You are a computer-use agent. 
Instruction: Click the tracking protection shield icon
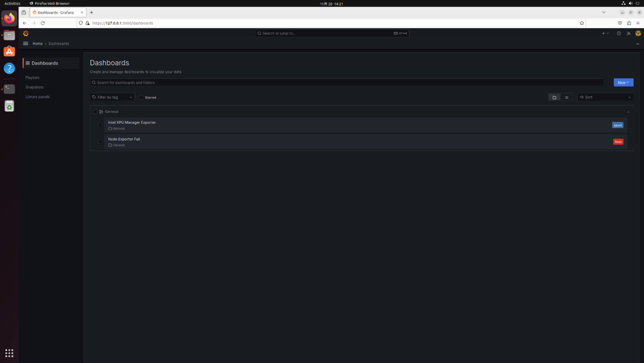pyautogui.click(x=81, y=23)
